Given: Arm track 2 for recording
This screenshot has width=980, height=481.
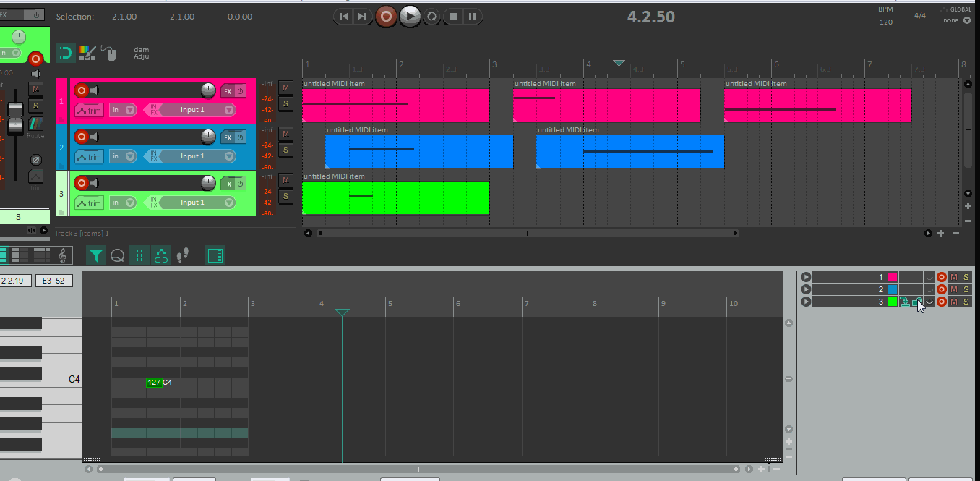Looking at the screenshot, I should click(x=82, y=137).
